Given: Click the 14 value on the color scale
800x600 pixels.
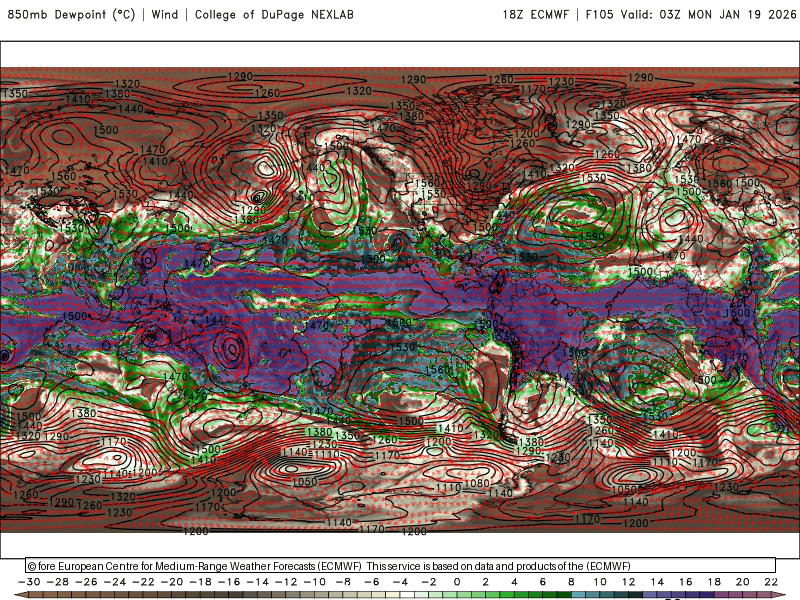Looking at the screenshot, I should coord(657,582).
